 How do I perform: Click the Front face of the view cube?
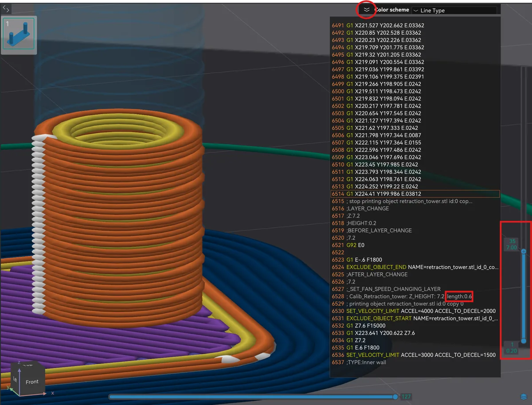click(x=31, y=382)
